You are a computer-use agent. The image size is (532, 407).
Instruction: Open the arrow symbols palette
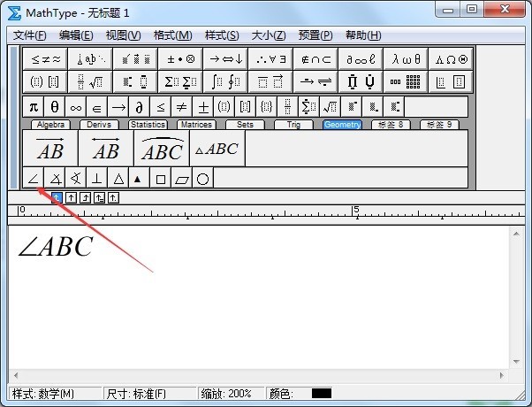224,59
